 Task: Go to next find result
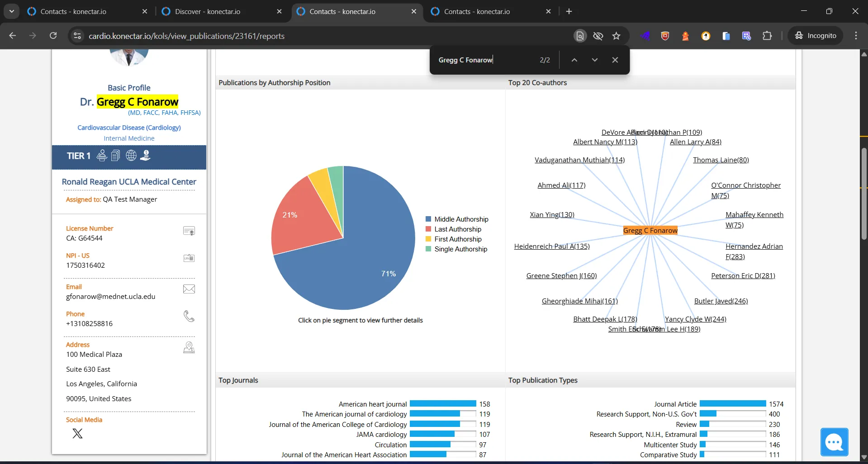(x=594, y=60)
